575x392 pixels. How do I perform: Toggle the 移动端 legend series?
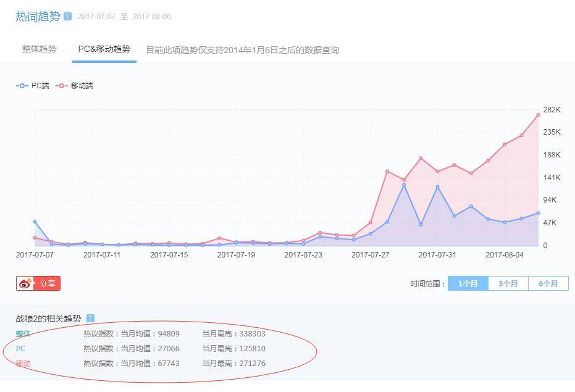(x=74, y=86)
